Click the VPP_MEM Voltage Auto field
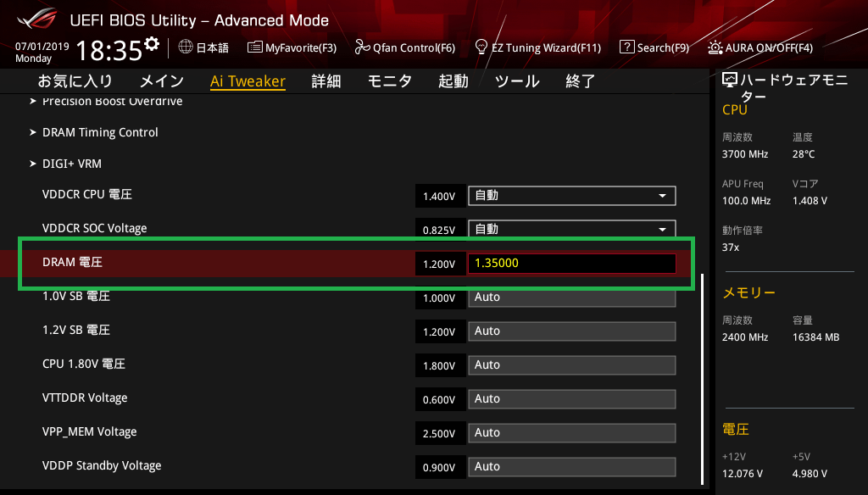The image size is (868, 495). pyautogui.click(x=572, y=432)
